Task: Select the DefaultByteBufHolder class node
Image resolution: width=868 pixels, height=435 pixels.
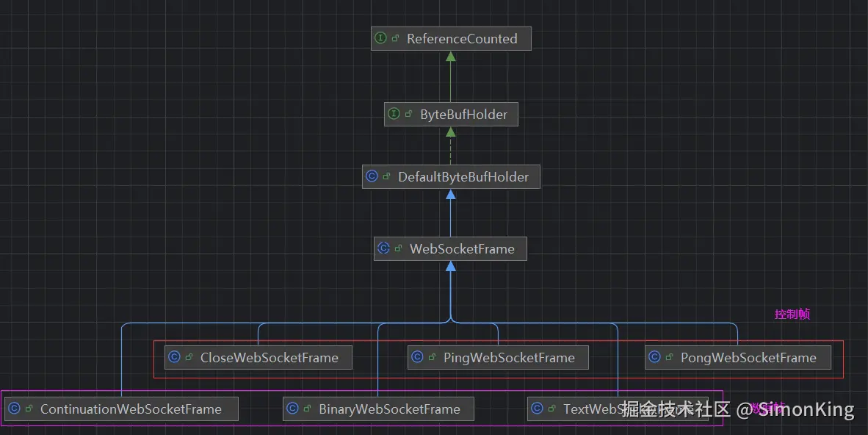Action: coord(451,177)
